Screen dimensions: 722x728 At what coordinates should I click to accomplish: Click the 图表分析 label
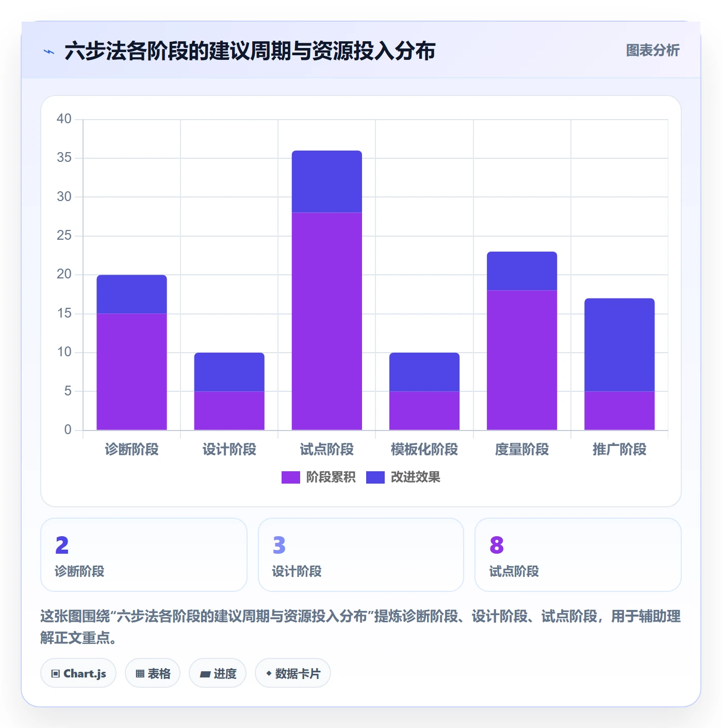[652, 51]
